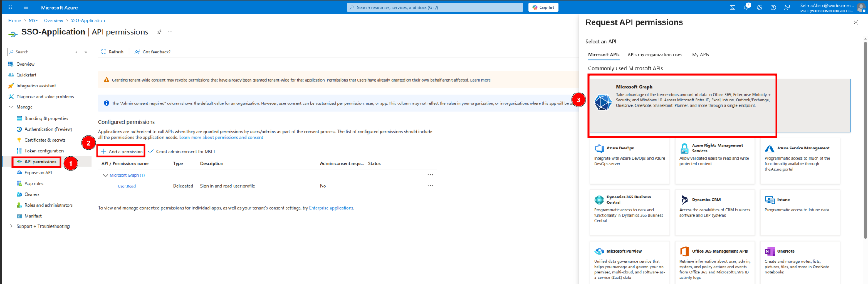The image size is (868, 284).
Task: Open the help question mark icon
Action: [x=773, y=7]
